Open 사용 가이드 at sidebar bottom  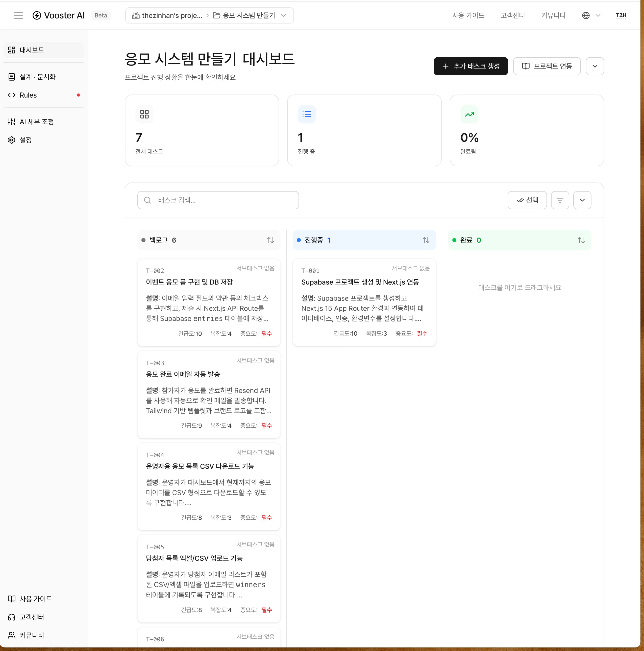pyautogui.click(x=44, y=599)
